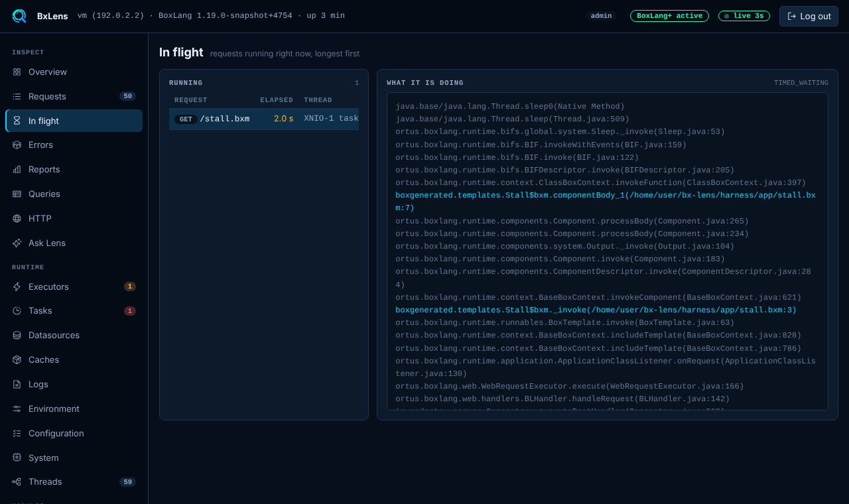Image resolution: width=849 pixels, height=504 pixels.
Task: Open the Threads page
Action: click(x=74, y=481)
